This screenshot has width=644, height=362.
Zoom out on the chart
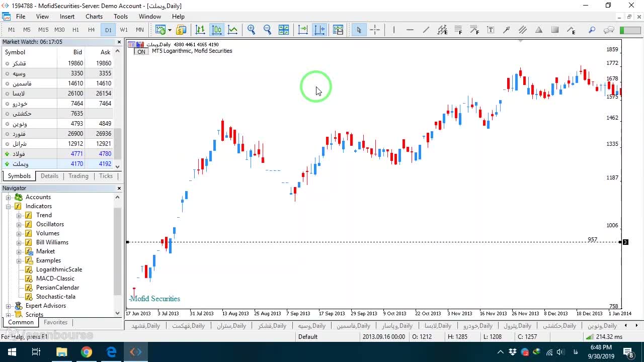[x=268, y=30]
